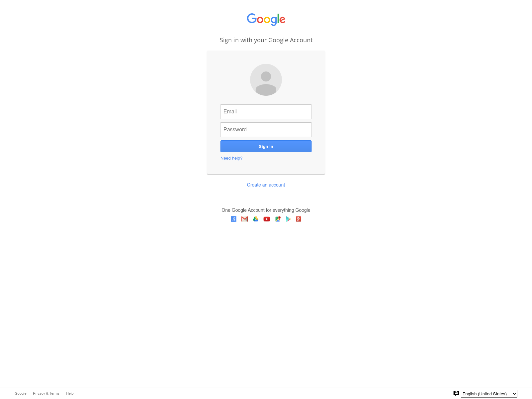Follow the Create an account link

click(266, 185)
